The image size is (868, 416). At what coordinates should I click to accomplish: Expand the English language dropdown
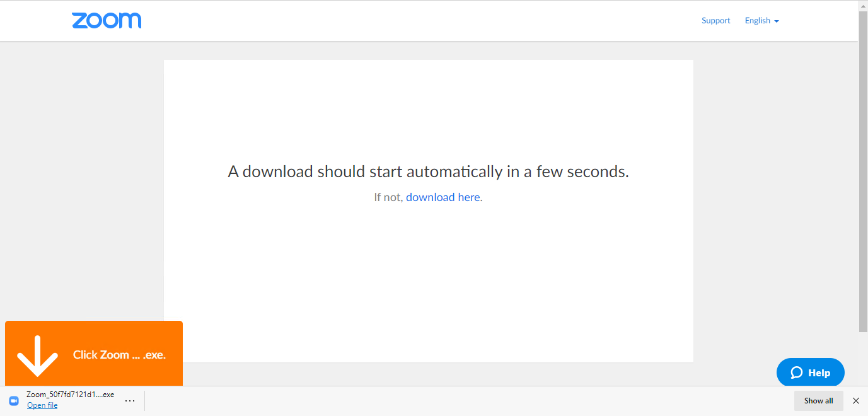point(761,21)
